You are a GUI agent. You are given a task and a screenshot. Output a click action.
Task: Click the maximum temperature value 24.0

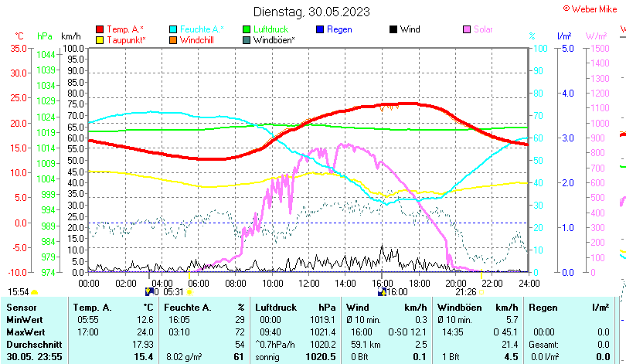pyautogui.click(x=145, y=332)
